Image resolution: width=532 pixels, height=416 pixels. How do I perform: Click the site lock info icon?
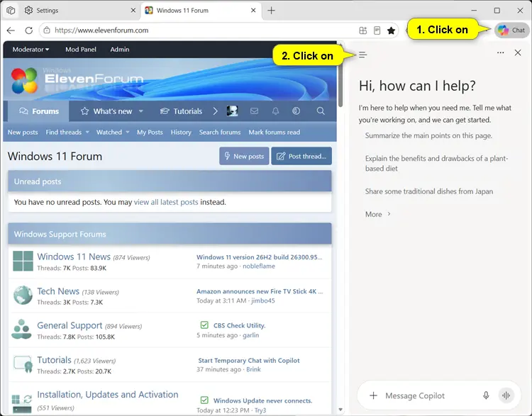tap(47, 30)
